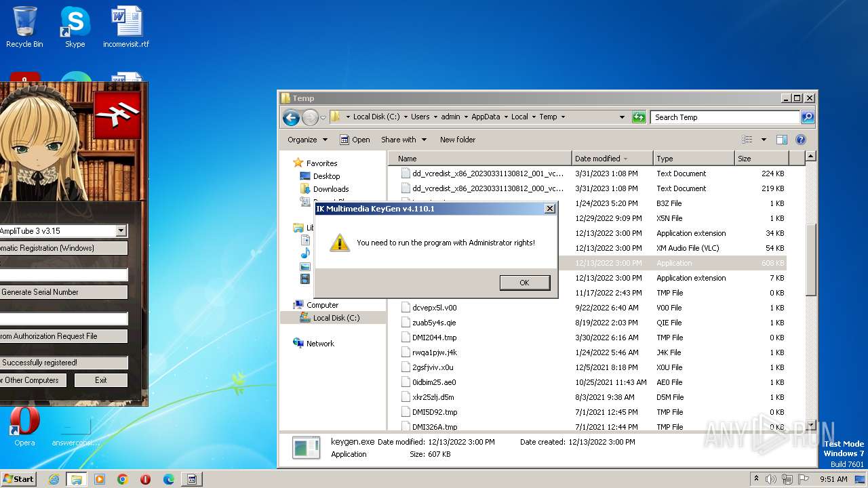Click Automatic Registration (Windows) button
Screen dimensions: 868x488
[64, 248]
